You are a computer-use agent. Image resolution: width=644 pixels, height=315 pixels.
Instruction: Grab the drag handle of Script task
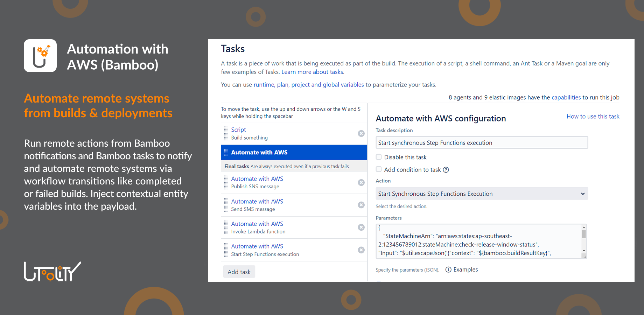point(226,133)
